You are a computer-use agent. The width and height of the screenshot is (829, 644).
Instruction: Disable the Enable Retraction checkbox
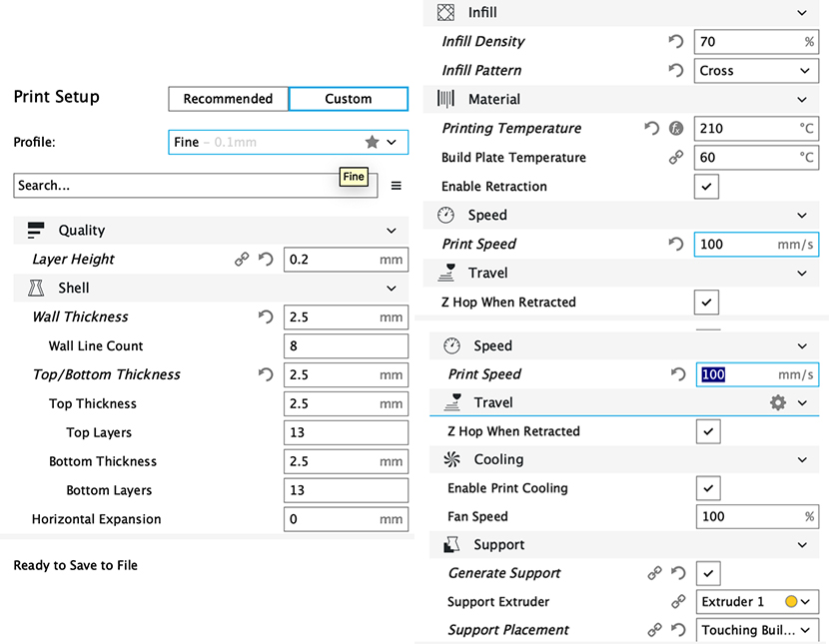706,187
